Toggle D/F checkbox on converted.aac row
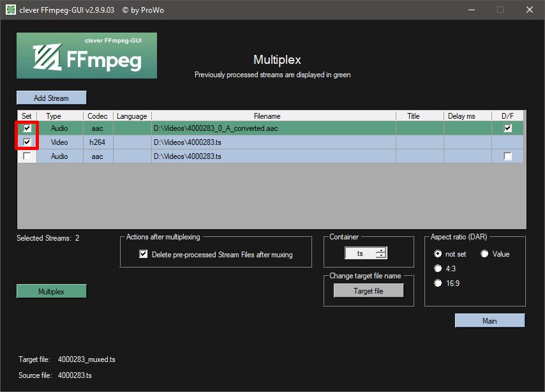The width and height of the screenshot is (545, 392). (507, 128)
